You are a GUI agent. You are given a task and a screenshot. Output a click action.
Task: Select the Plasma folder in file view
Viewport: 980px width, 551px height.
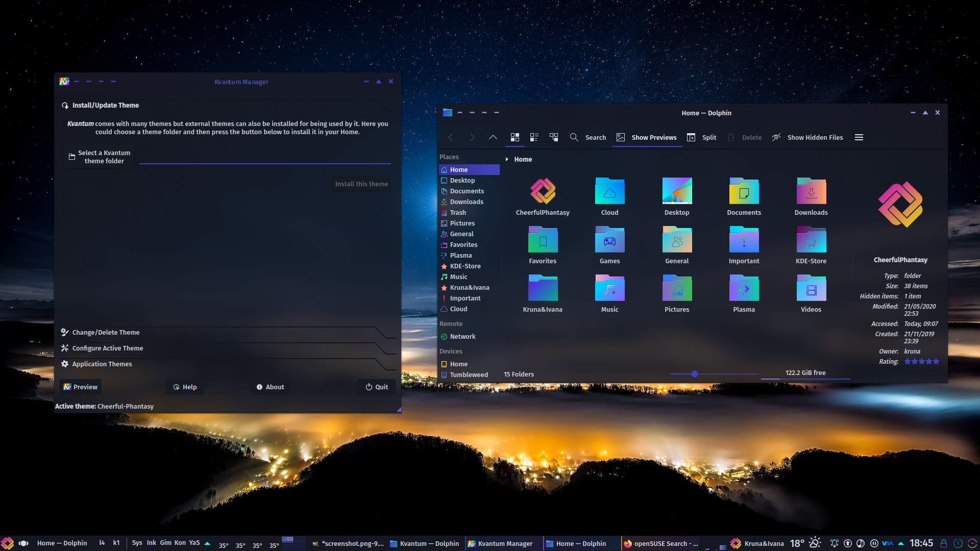click(744, 288)
